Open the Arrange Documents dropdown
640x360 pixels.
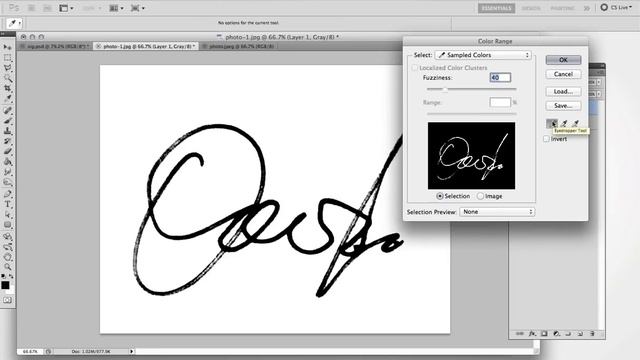click(116, 8)
